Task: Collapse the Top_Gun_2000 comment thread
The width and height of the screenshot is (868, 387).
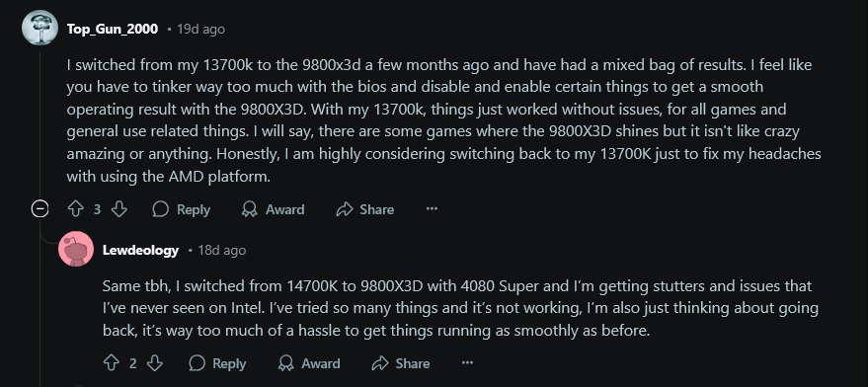Action: click(39, 209)
